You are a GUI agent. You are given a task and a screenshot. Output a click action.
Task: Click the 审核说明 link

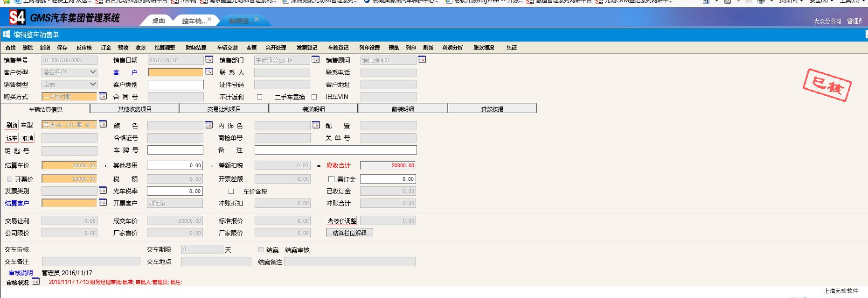click(x=21, y=273)
